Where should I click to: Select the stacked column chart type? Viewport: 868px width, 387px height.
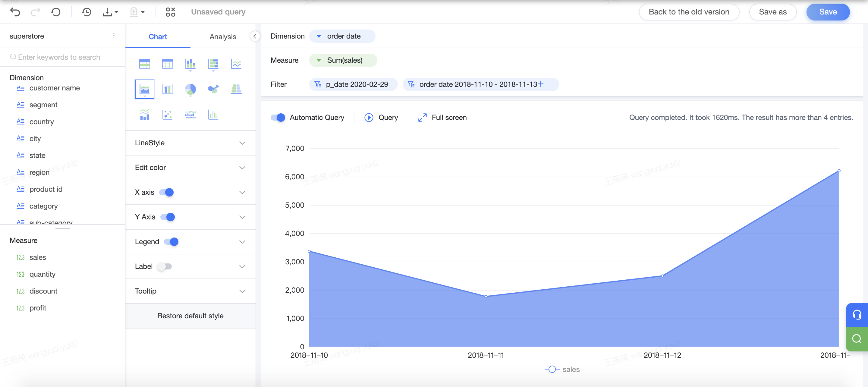(x=190, y=64)
